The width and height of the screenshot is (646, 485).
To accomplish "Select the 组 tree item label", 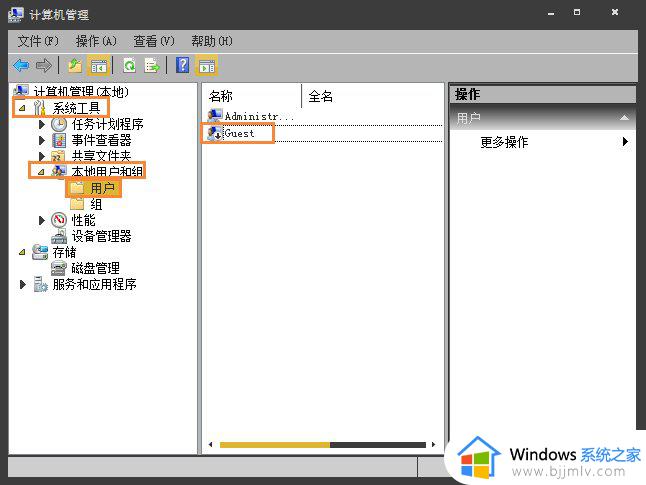I will [x=96, y=204].
